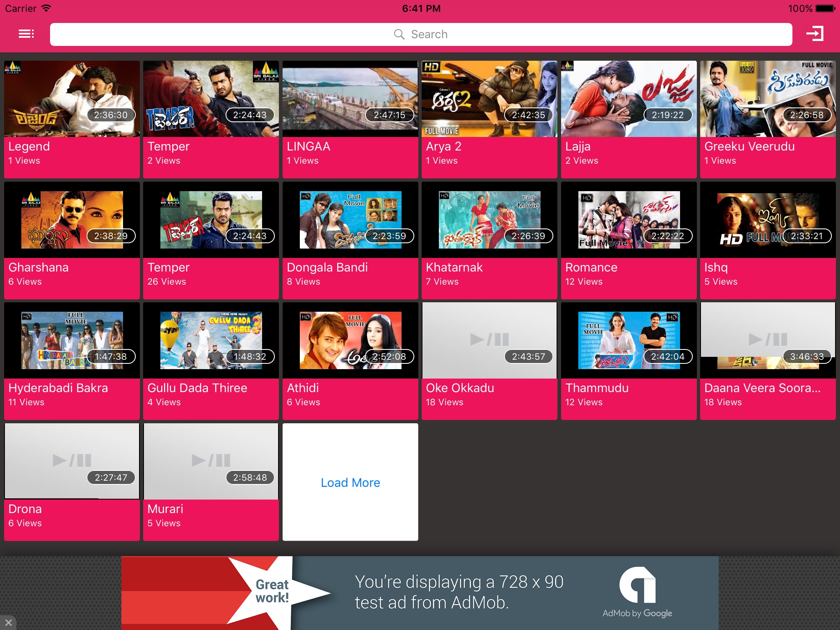The height and width of the screenshot is (630, 840).
Task: Open Greeku Veerudu movie thumbnail
Action: (767, 98)
